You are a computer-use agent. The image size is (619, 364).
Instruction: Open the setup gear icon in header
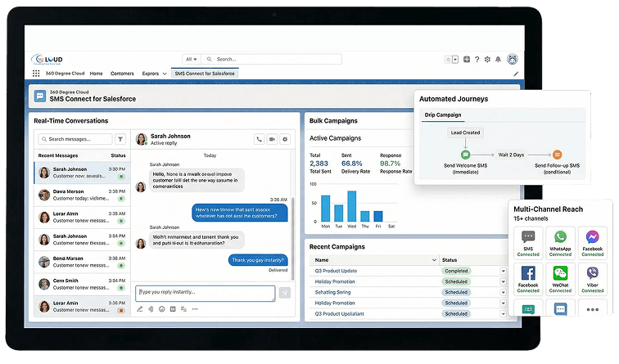coord(487,60)
